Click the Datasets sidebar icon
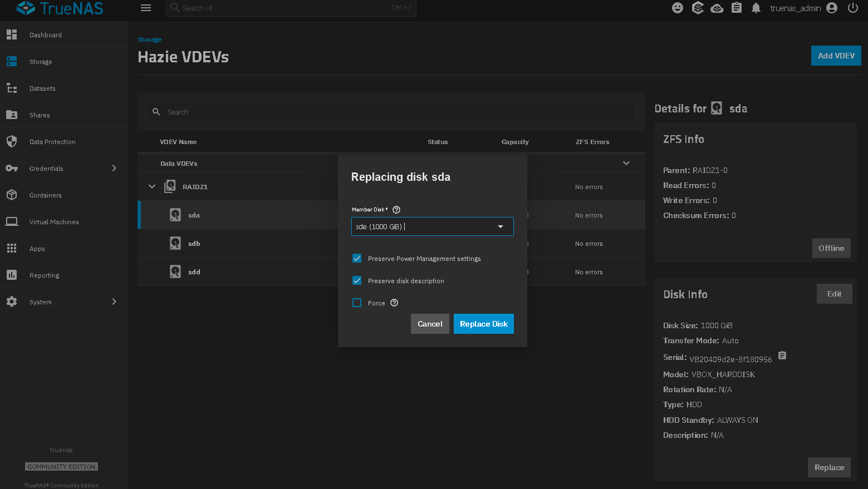 pyautogui.click(x=12, y=88)
